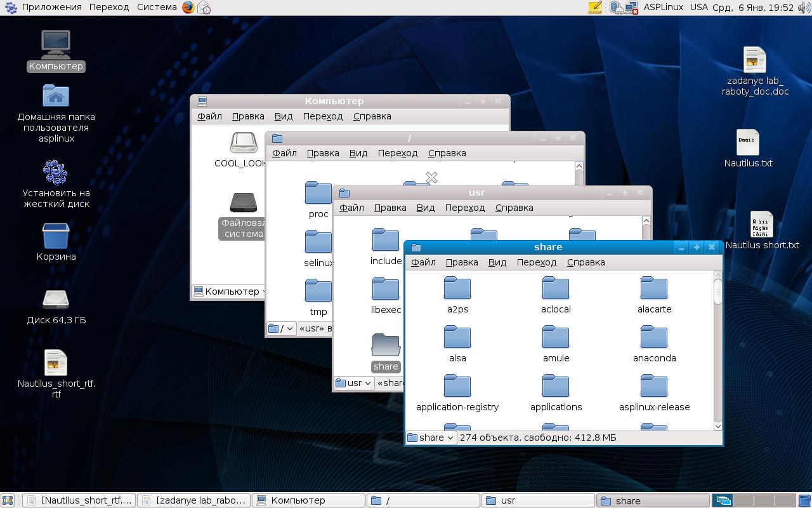The width and height of the screenshot is (812, 508).
Task: Open the sticky notes applet icon
Action: 595,8
